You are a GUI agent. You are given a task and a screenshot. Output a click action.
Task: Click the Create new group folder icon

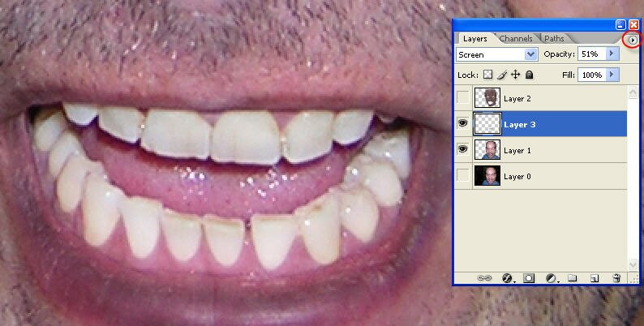click(572, 278)
